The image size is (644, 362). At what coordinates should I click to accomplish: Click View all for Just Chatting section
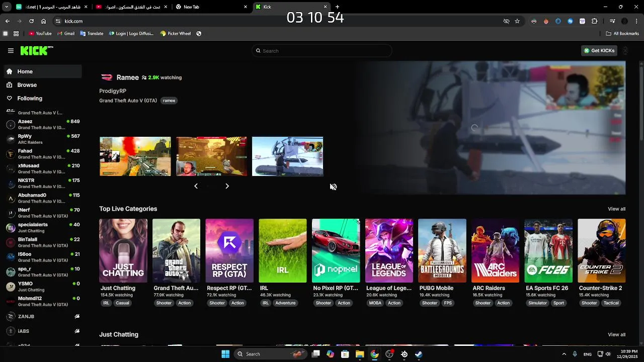point(616,335)
